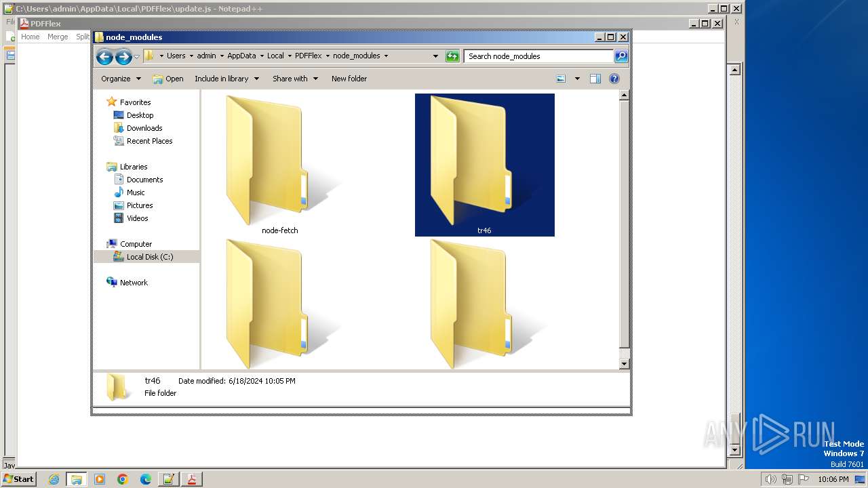Click the search magnifier button in Explorer
Image resolution: width=868 pixels, height=488 pixels.
(621, 56)
